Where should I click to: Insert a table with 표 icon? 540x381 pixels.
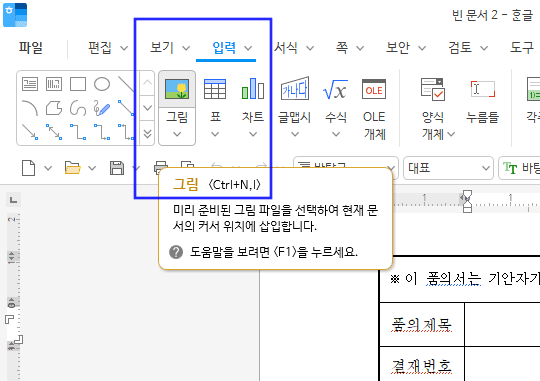(x=215, y=89)
